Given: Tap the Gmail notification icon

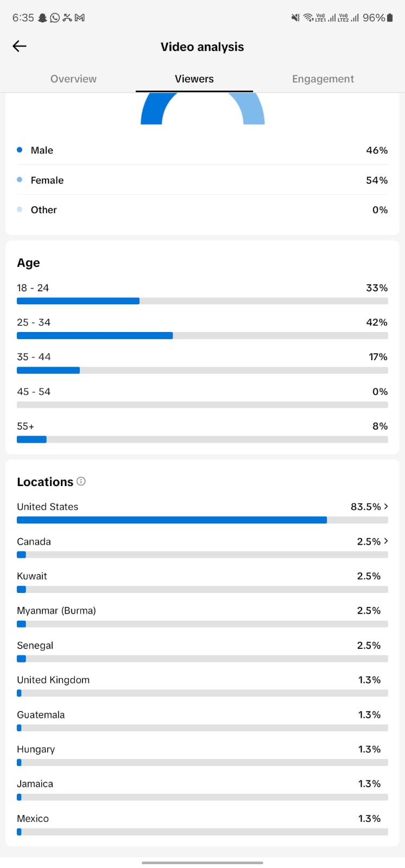Looking at the screenshot, I should (x=80, y=18).
